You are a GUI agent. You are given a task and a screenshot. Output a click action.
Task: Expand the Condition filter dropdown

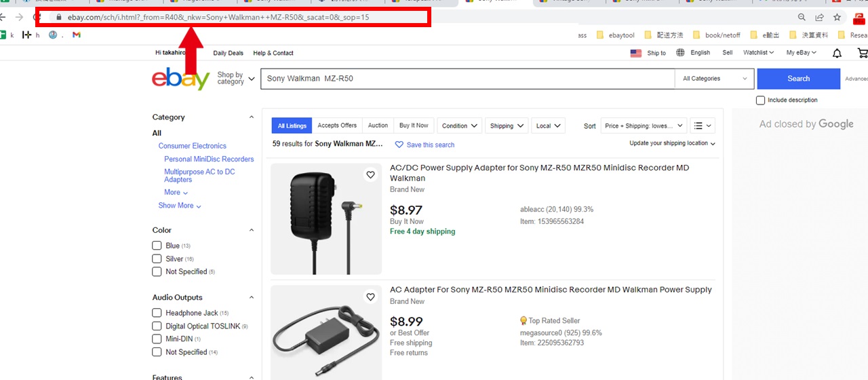460,126
